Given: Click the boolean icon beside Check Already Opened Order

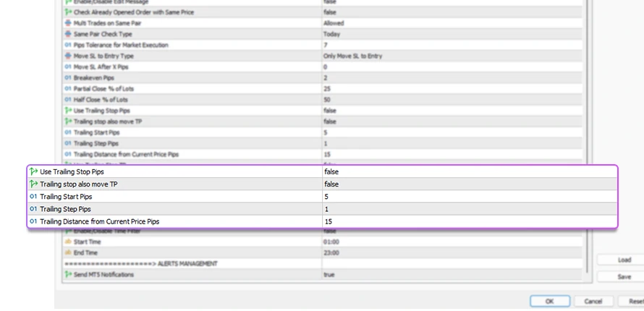Looking at the screenshot, I should tap(68, 12).
